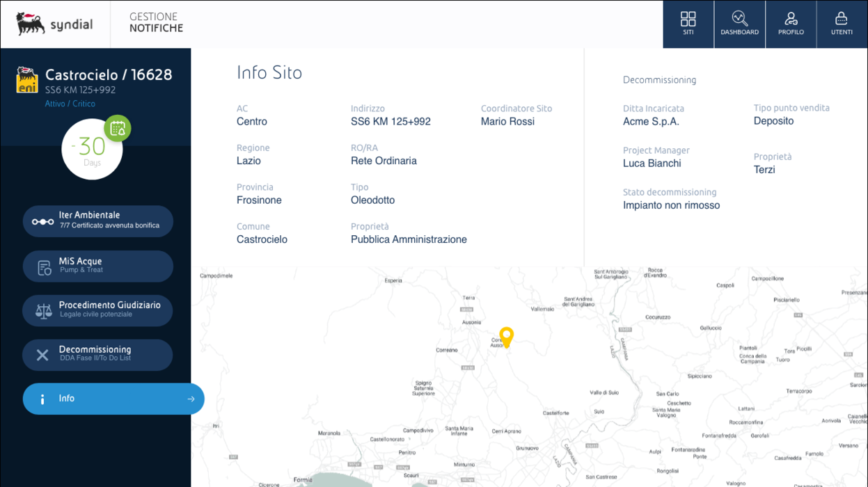Click the Info sidebar tab
Screen dimensions: 868x487
coord(104,399)
